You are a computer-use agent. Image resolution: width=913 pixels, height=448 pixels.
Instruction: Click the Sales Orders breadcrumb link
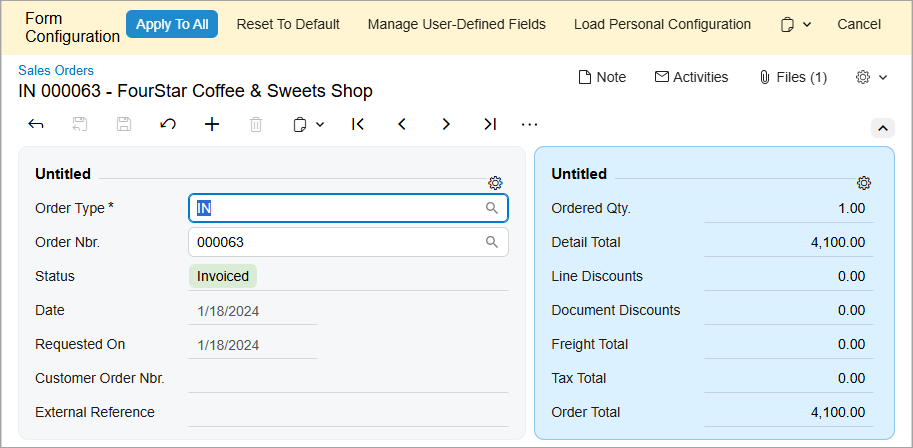pos(56,70)
